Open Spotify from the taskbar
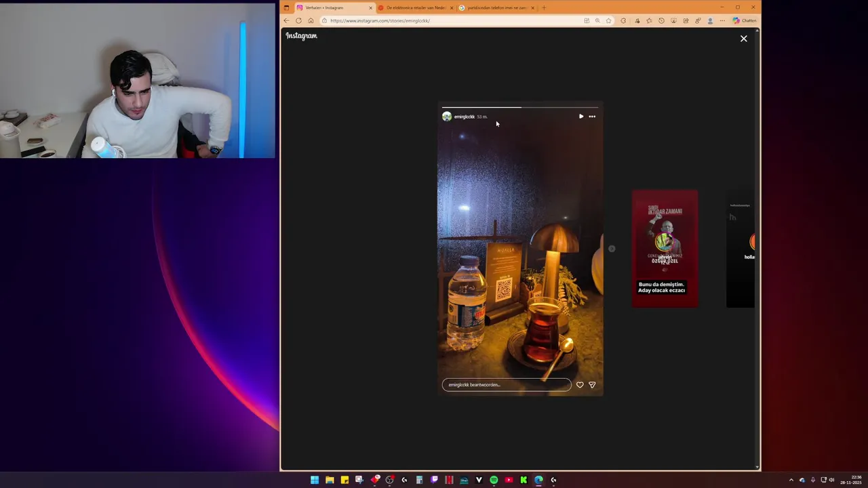The image size is (868, 488). (x=494, y=480)
